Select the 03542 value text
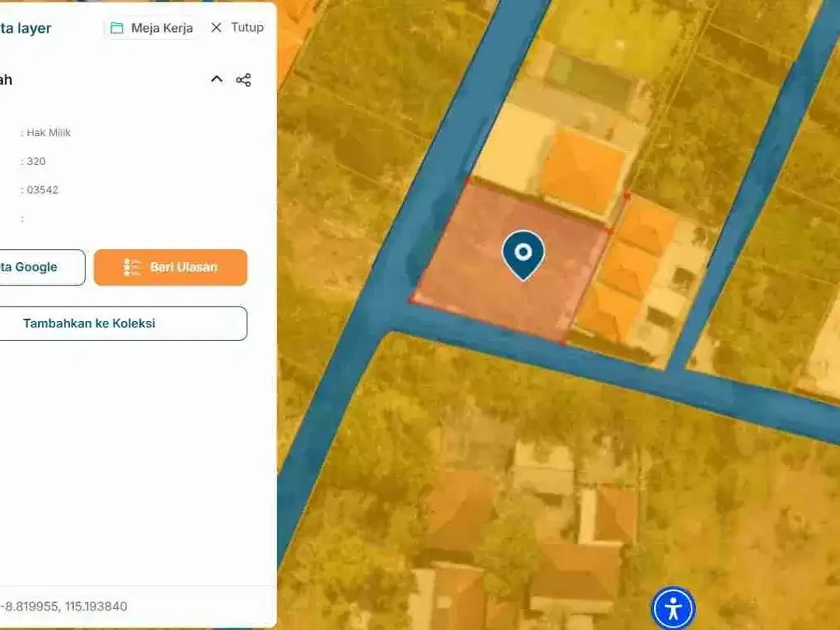Image resolution: width=840 pixels, height=630 pixels. click(x=42, y=190)
